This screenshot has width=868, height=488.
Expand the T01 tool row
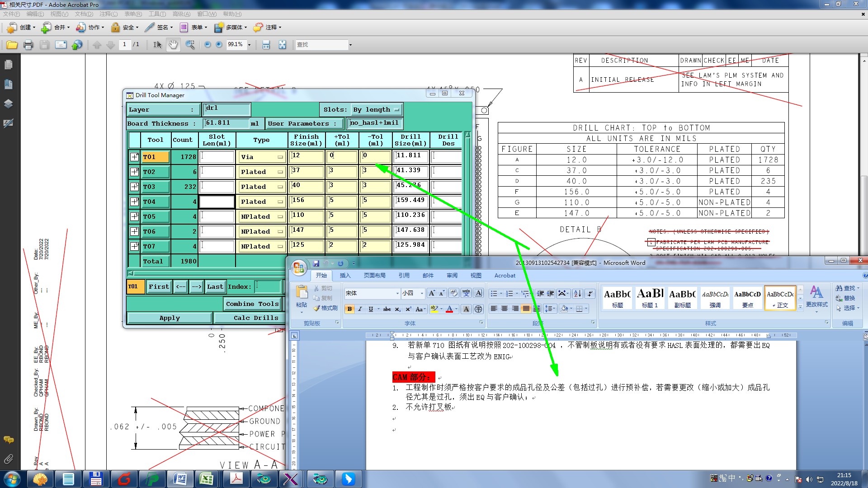(x=134, y=157)
